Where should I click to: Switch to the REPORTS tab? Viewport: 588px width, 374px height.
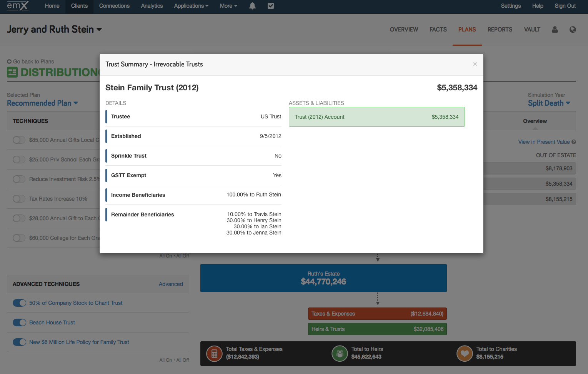[x=500, y=30]
